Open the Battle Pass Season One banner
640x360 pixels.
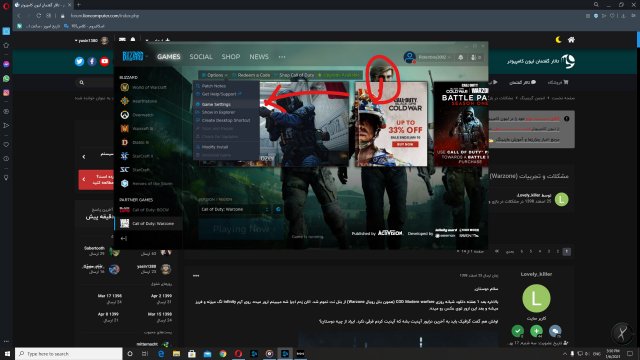coord(461,123)
